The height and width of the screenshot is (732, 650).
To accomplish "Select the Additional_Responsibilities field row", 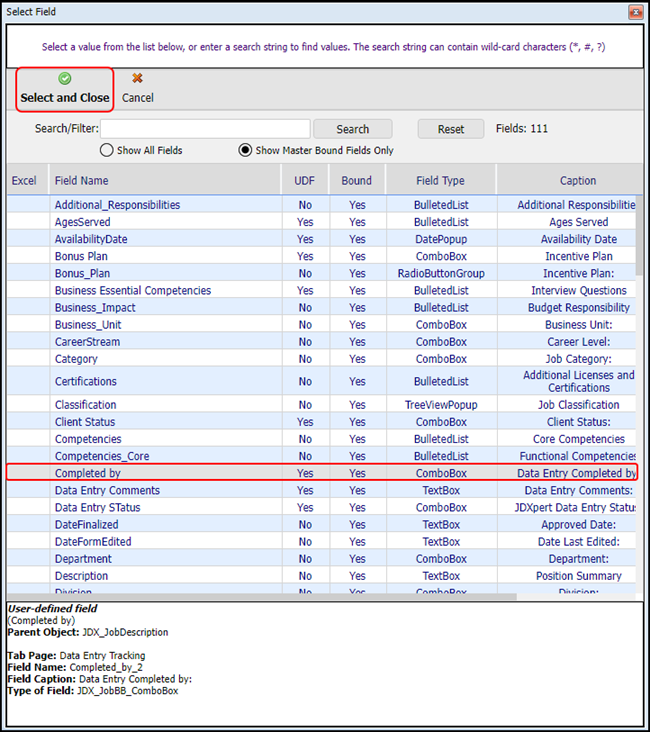I will (321, 205).
